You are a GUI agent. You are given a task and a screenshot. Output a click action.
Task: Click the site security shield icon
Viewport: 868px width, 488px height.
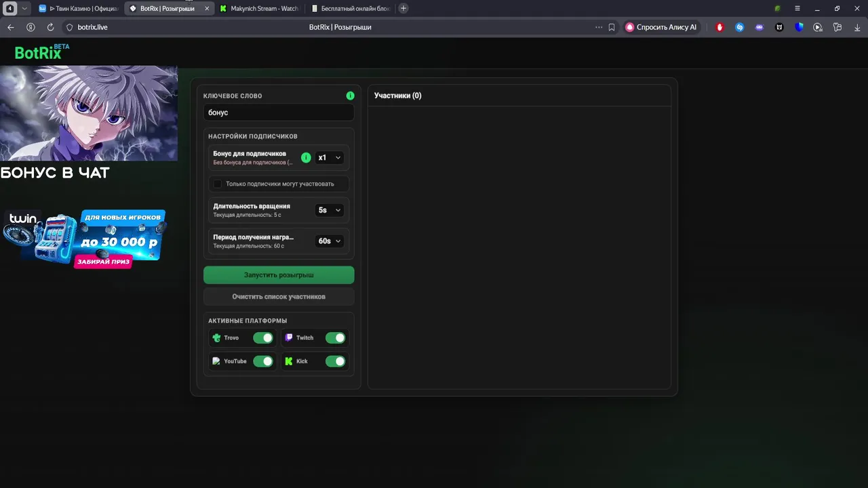click(69, 27)
